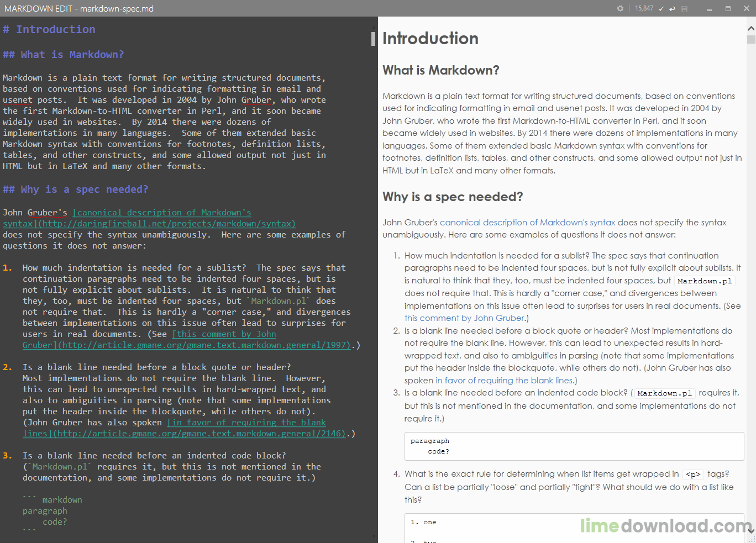Save markdown-spec.md using the floppy disk icon
Image resolution: width=756 pixels, height=543 pixels.
pyautogui.click(x=684, y=8)
